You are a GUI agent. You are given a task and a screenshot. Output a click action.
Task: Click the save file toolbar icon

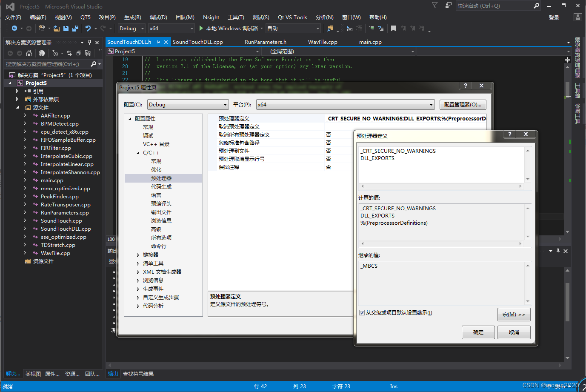click(66, 29)
